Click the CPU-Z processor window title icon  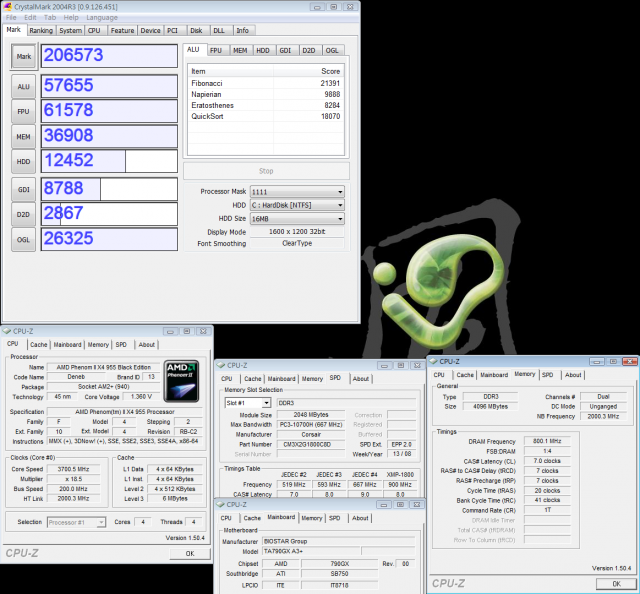[x=7, y=331]
